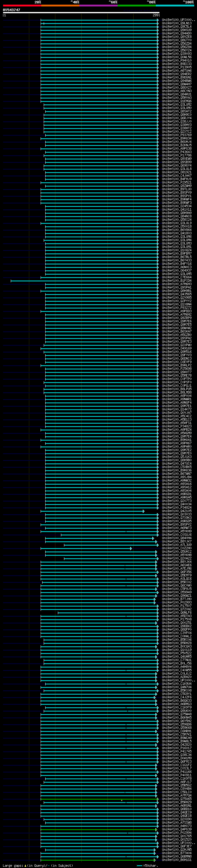Screen dimensions: 197x868
Task: Click the purple ~60% identity color segment
Action: [x=98, y=6]
